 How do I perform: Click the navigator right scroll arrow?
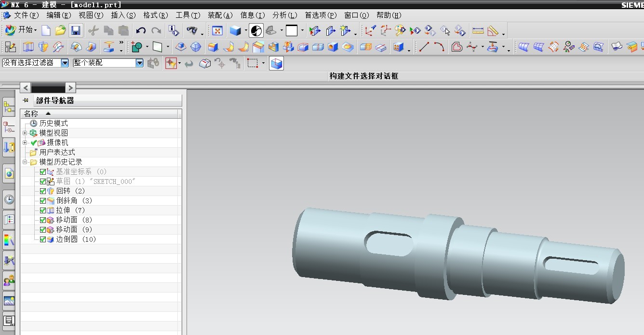tap(70, 87)
